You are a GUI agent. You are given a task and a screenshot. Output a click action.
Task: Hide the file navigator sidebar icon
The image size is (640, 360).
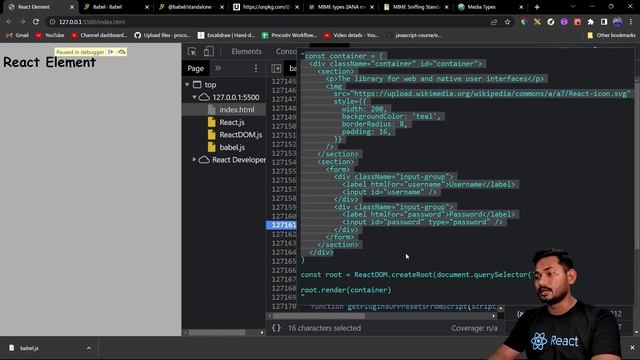pos(276,68)
